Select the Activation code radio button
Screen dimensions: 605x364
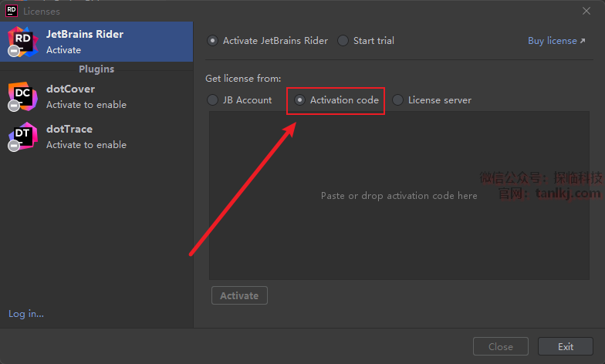[x=300, y=100]
